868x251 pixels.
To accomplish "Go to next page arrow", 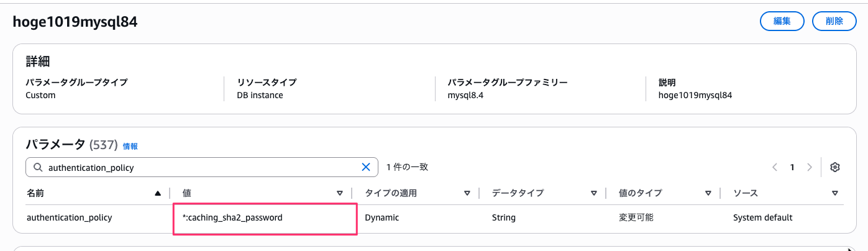I will [x=809, y=167].
